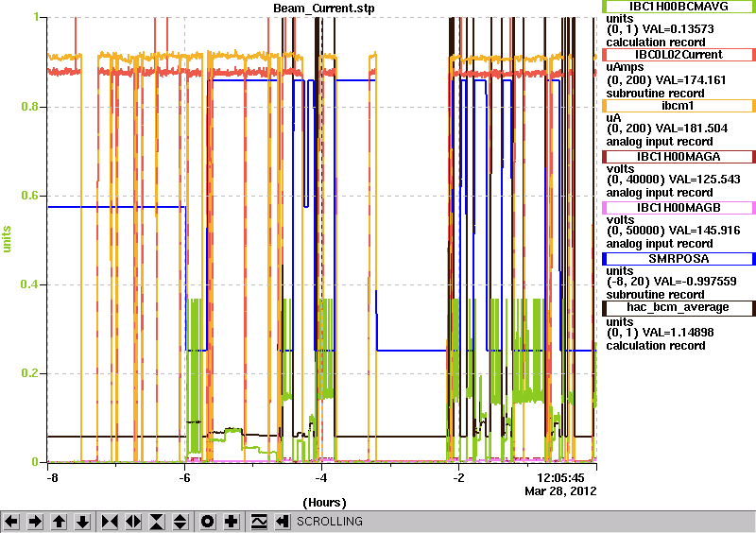
Task: Click the waveform display icon
Action: coord(259,522)
